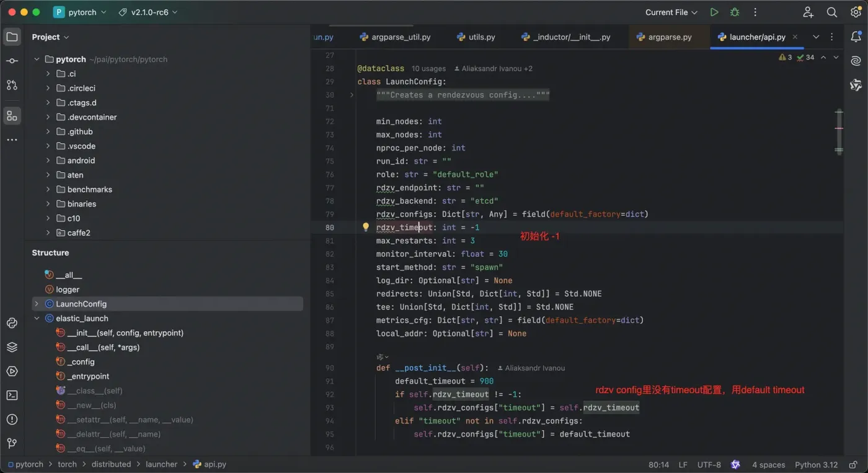Open IDE settings gear
This screenshot has height=473, width=868.
click(x=856, y=12)
